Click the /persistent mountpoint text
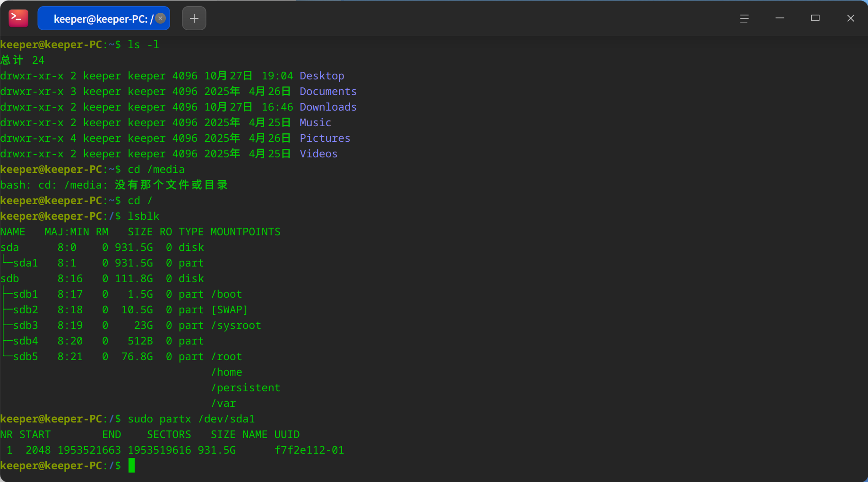Image resolution: width=868 pixels, height=482 pixels. [x=245, y=387]
